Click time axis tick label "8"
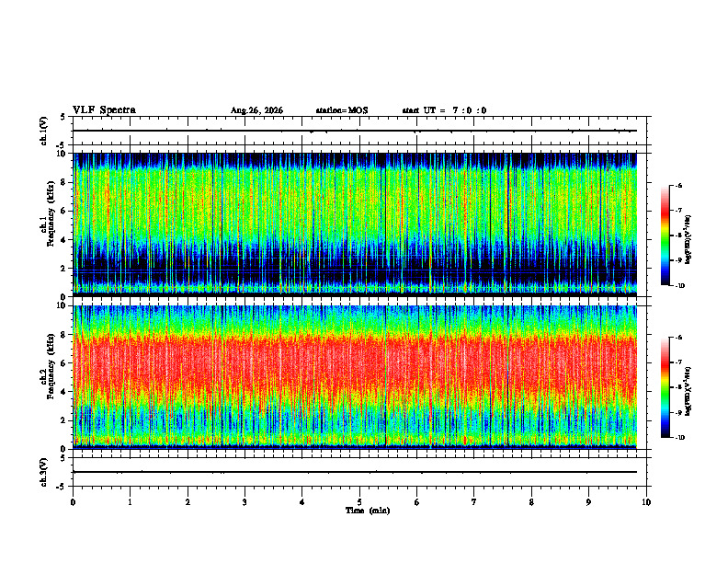 click(531, 502)
